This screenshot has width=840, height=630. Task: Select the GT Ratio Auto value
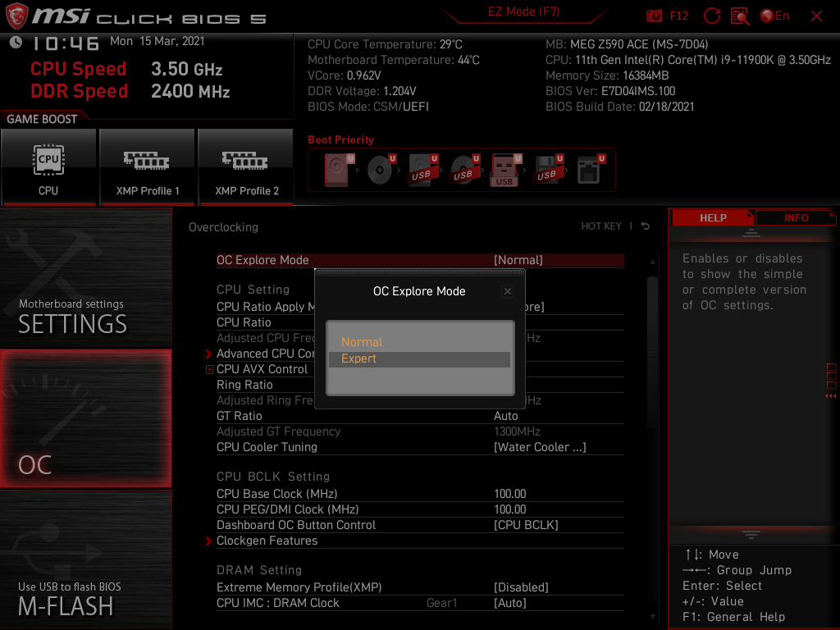click(505, 416)
